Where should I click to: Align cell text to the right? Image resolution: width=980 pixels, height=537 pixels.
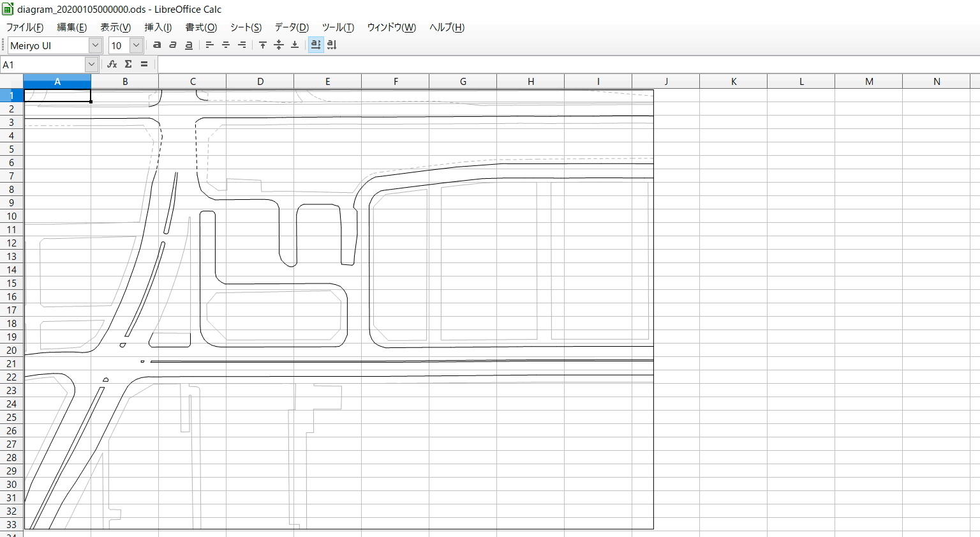[x=242, y=45]
